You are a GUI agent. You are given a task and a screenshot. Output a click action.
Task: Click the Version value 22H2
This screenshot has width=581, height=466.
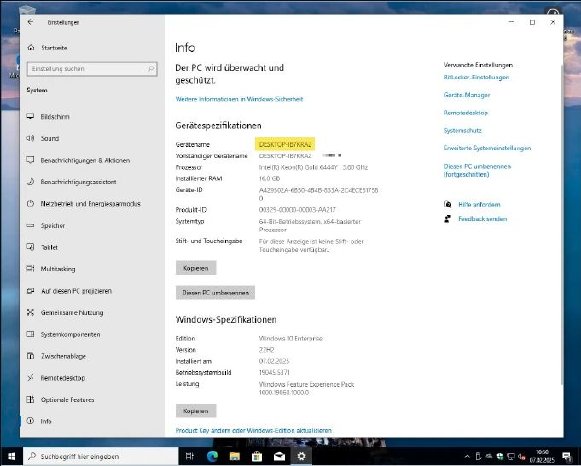pyautogui.click(x=266, y=349)
